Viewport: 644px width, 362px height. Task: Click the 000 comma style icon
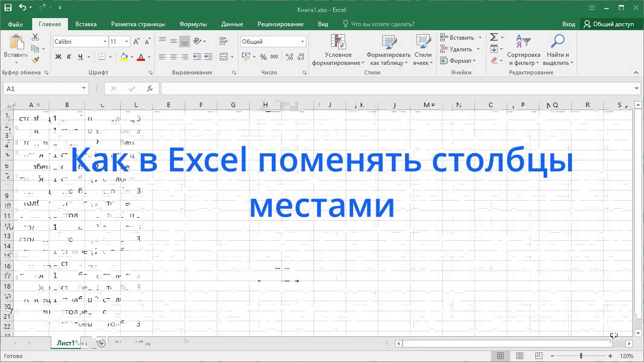coord(275,57)
